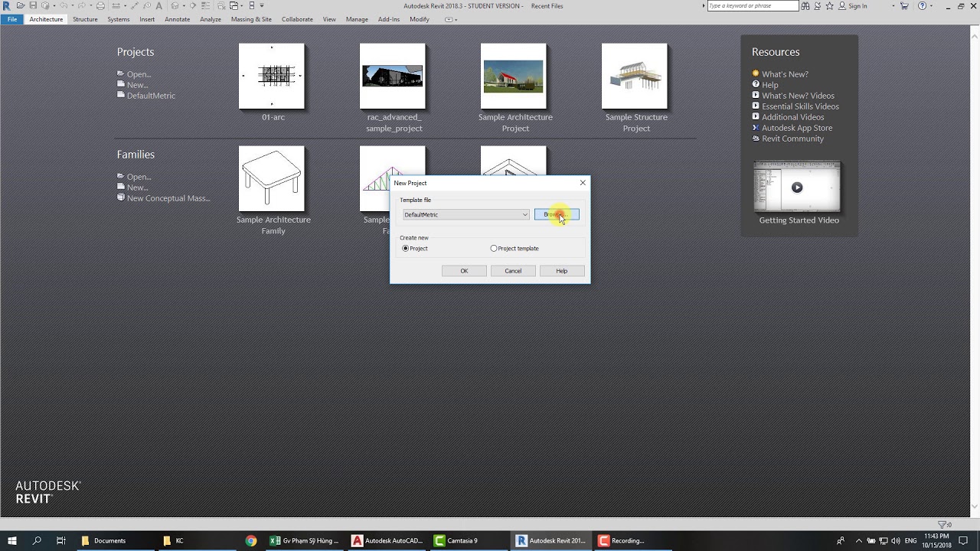Select the Project template radio button
The image size is (980, 551).
pos(494,249)
